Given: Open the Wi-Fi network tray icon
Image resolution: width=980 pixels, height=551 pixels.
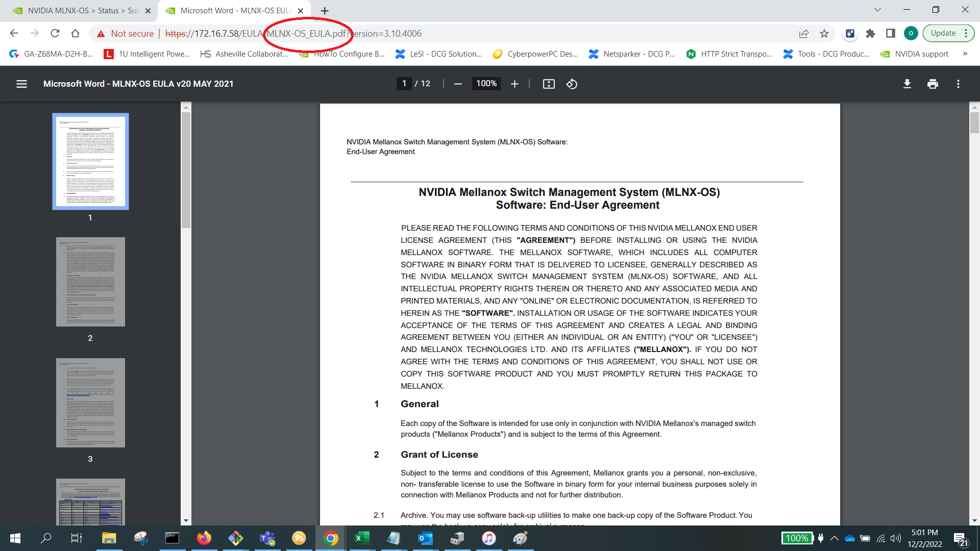Looking at the screenshot, I should 880,538.
